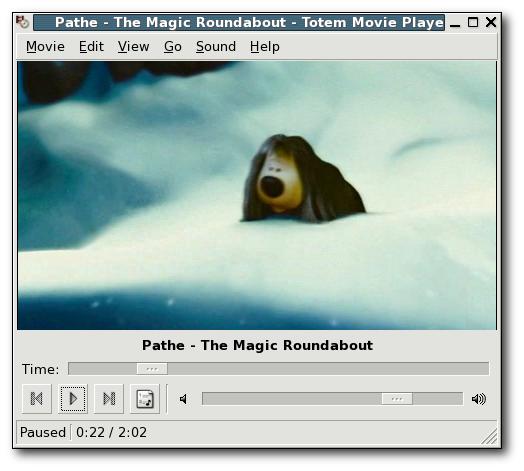
Task: Open the Go menu
Action: [x=173, y=46]
